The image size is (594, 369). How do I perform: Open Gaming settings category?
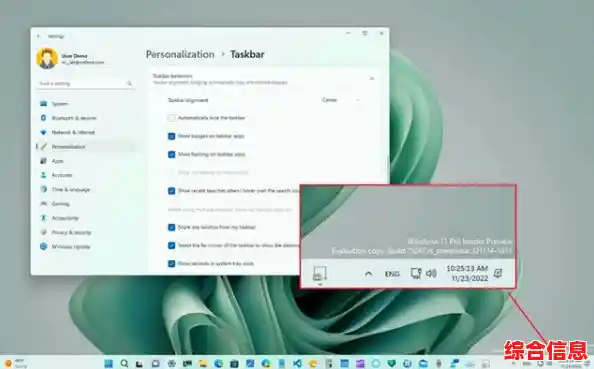coord(85,204)
